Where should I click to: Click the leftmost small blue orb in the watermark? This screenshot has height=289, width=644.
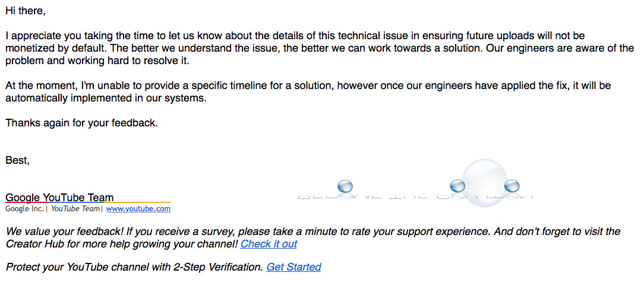pos(345,187)
